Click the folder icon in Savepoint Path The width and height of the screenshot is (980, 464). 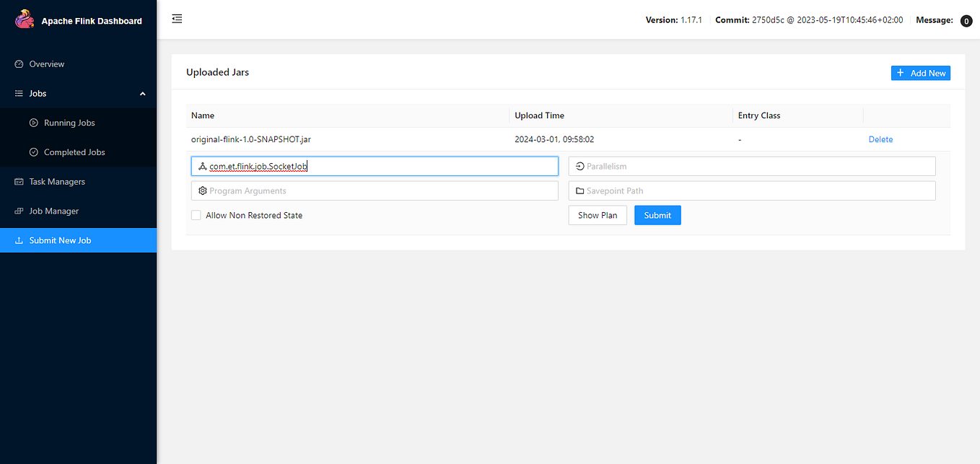click(578, 191)
